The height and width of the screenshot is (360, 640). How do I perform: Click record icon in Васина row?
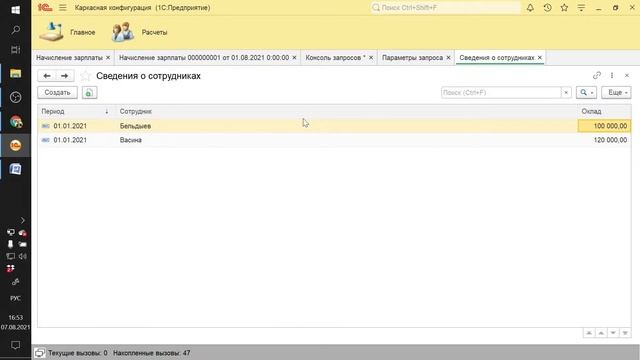(x=46, y=140)
